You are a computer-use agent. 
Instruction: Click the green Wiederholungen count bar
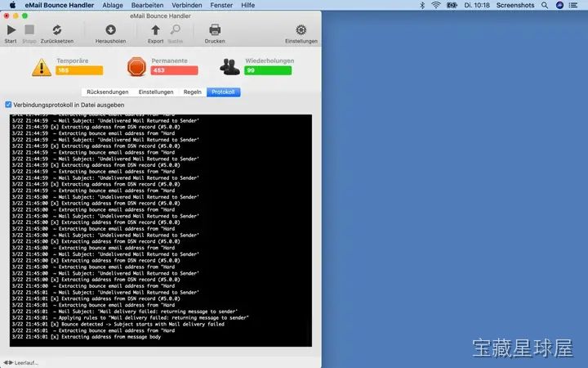tap(268, 70)
